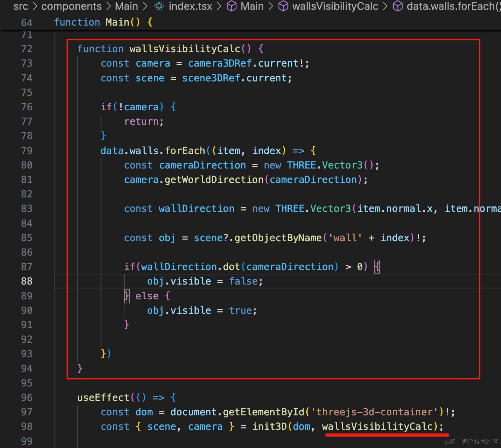Expand breadcrumb chevron after 'wallsVisibilityCalc'
Image resolution: width=501 pixels, height=448 pixels.
click(x=385, y=6)
